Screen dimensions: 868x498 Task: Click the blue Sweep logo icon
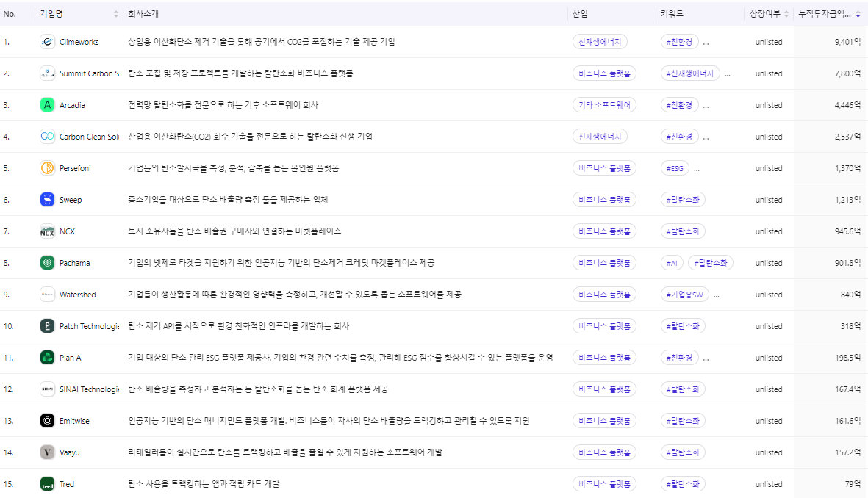pos(48,199)
